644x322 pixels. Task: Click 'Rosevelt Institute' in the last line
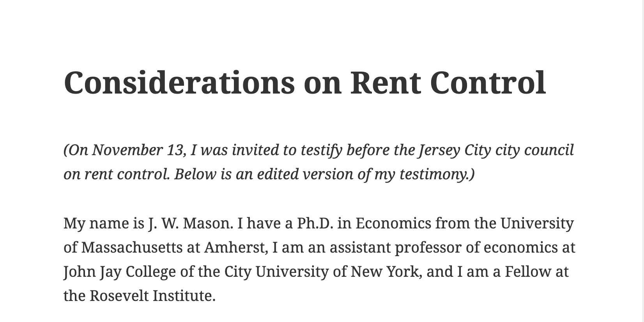[150, 296]
